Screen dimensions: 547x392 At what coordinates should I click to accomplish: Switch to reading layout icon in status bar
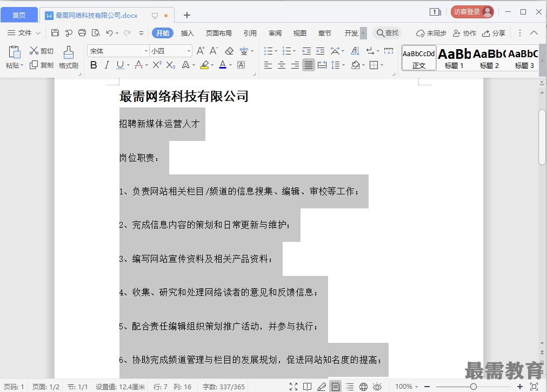307,387
